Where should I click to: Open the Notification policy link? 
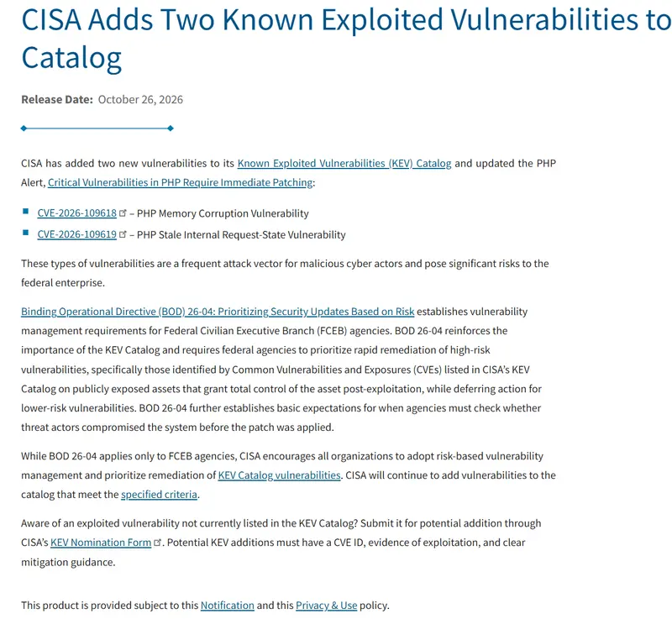(228, 606)
